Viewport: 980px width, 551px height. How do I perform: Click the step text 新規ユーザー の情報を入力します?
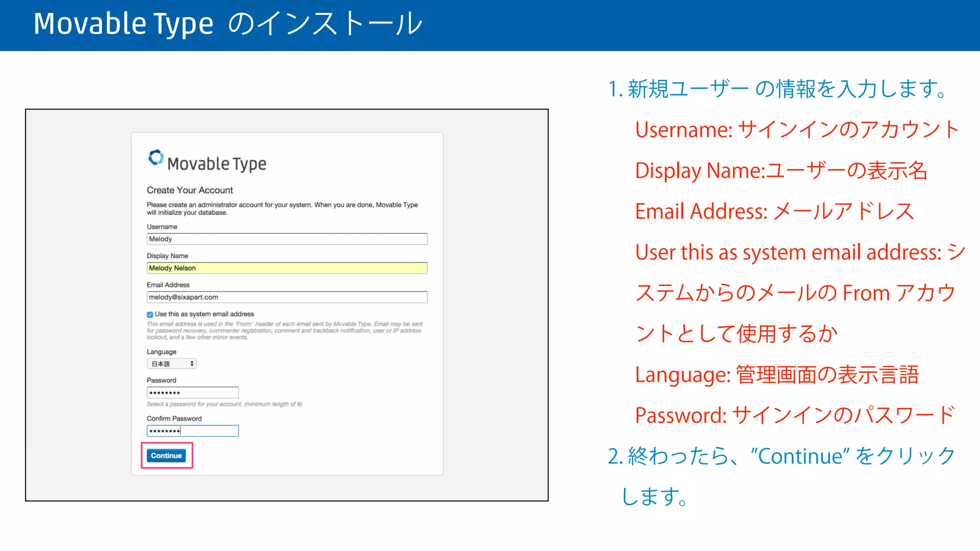(777, 89)
